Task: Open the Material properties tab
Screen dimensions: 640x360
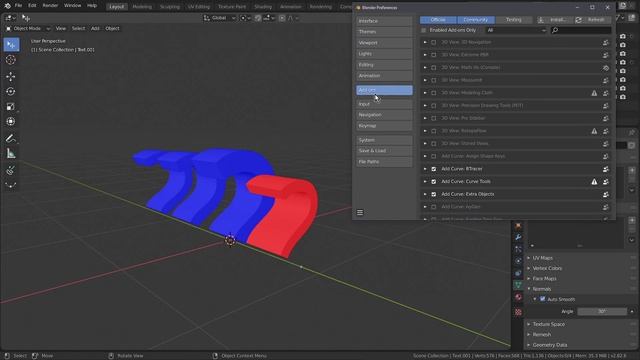Action: tap(518, 297)
